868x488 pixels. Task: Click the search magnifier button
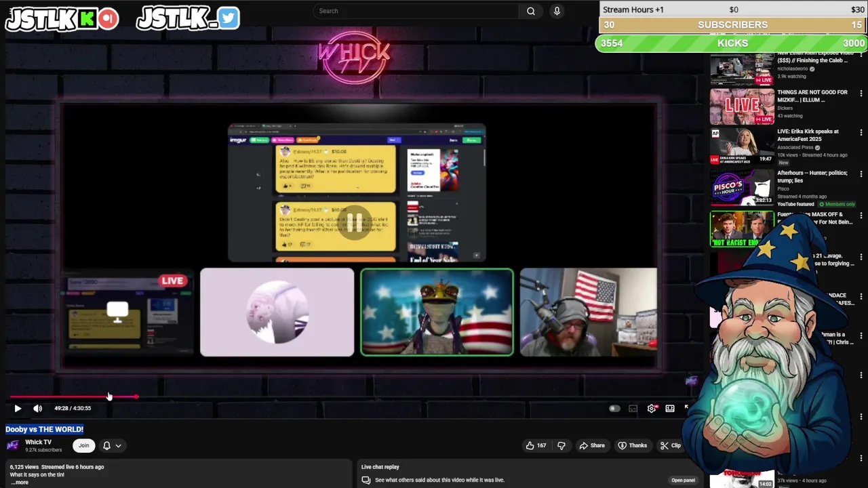click(531, 11)
